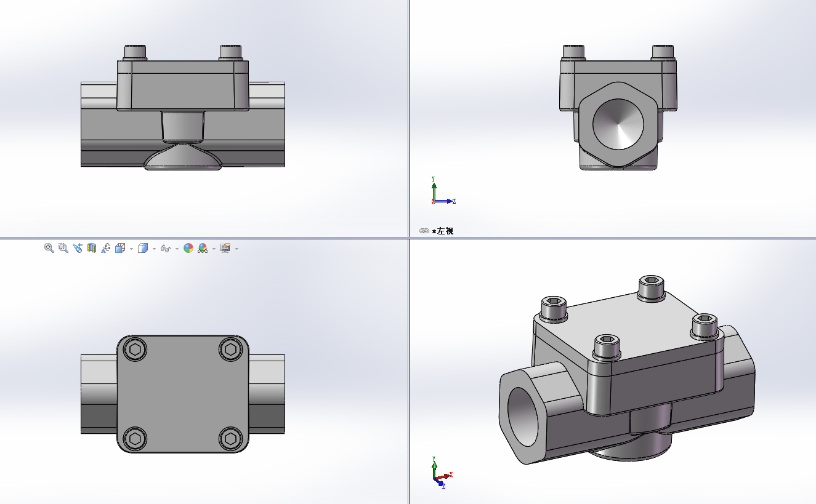Click the Dynamic Annotation Views icon

pyautogui.click(x=106, y=248)
